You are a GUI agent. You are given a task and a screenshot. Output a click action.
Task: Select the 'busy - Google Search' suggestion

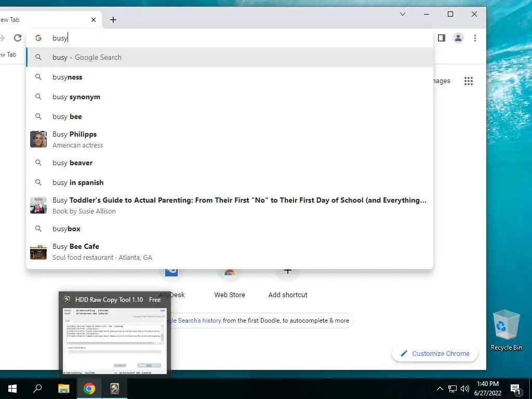pyautogui.click(x=230, y=57)
